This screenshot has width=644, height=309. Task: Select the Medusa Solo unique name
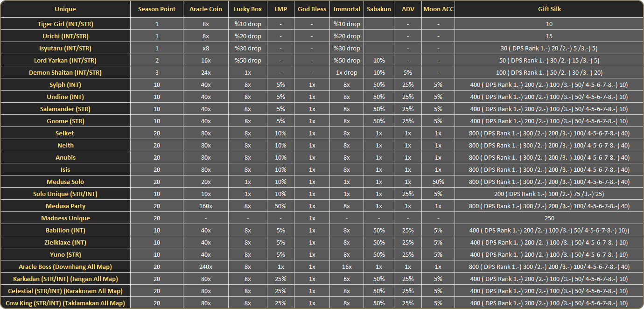65,182
